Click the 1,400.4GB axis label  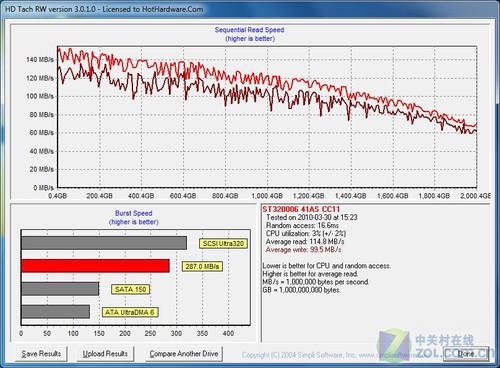(x=351, y=196)
